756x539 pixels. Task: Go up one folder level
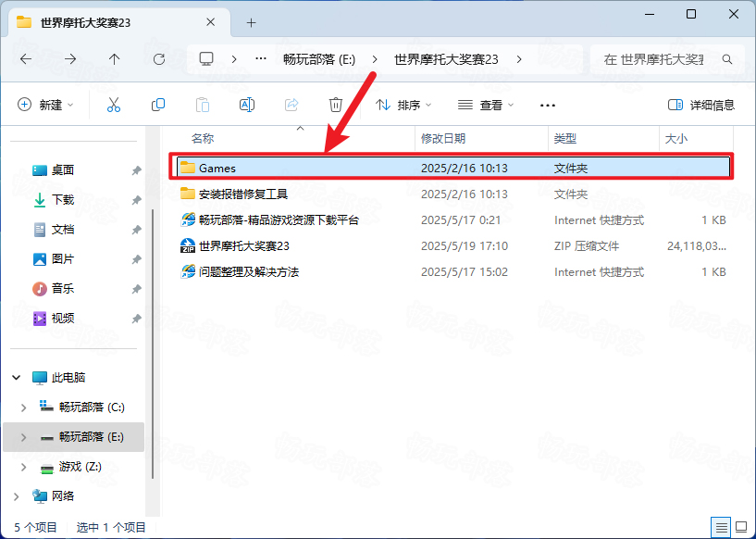tap(114, 59)
